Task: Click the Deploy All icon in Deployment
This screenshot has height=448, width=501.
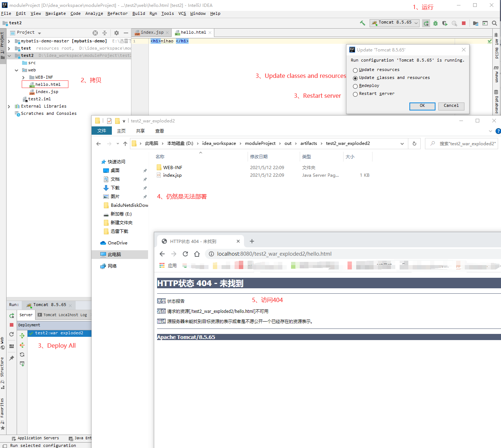Action: [x=22, y=336]
